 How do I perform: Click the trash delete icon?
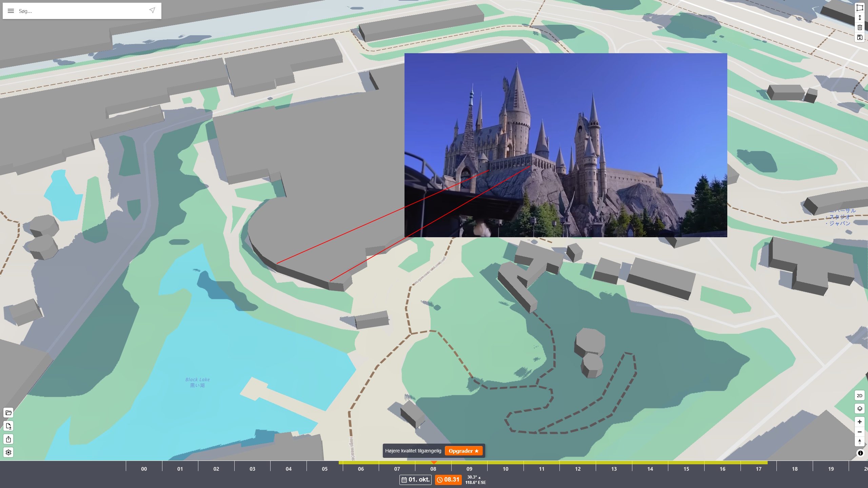[860, 27]
